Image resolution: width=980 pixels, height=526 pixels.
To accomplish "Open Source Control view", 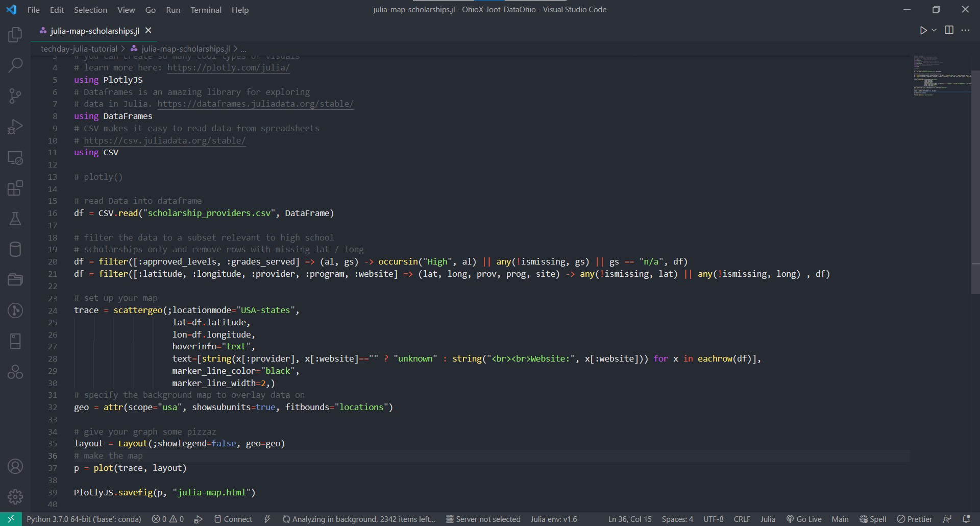I will (15, 95).
